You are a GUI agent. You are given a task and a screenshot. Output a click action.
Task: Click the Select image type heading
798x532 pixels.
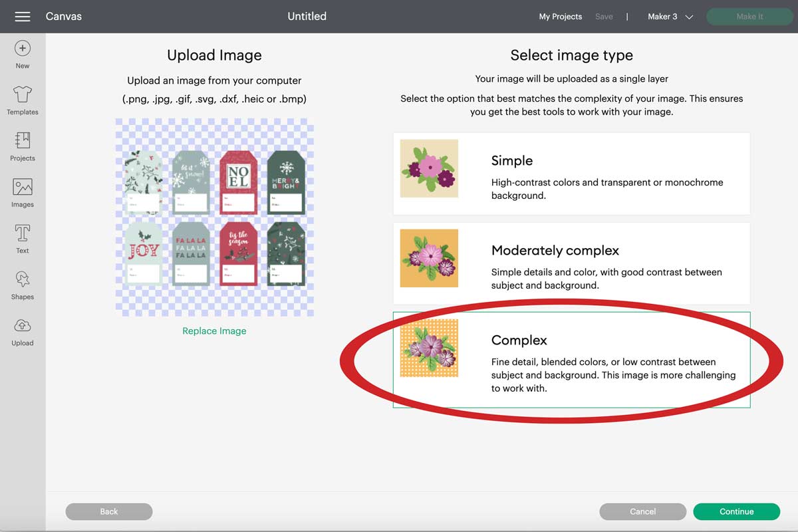tap(571, 55)
